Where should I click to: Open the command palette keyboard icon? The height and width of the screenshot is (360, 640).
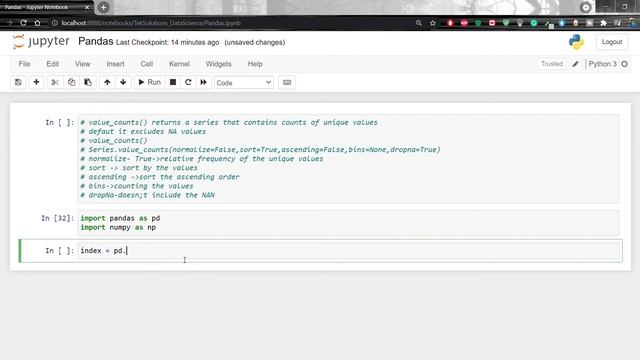pos(287,82)
